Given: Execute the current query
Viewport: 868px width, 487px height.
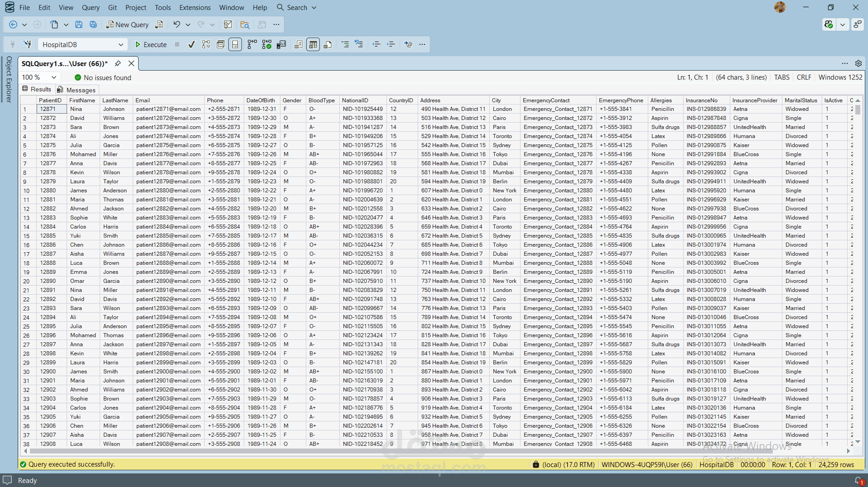Looking at the screenshot, I should click(151, 44).
